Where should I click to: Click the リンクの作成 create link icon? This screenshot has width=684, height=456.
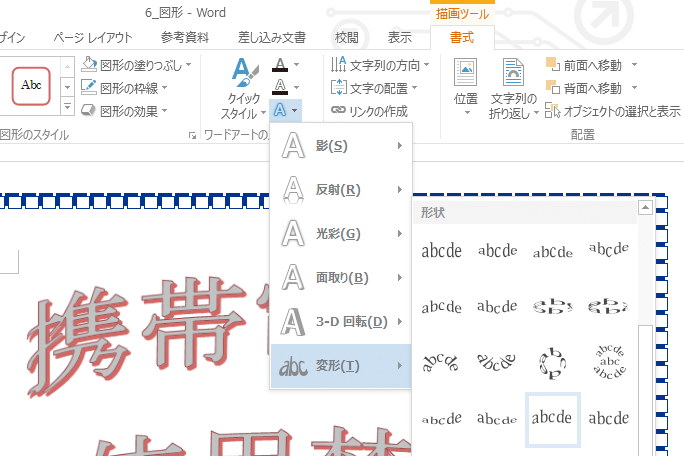[x=339, y=110]
